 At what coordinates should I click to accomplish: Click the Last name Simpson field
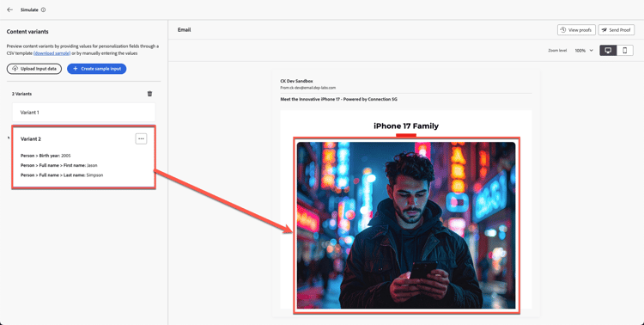pos(62,175)
